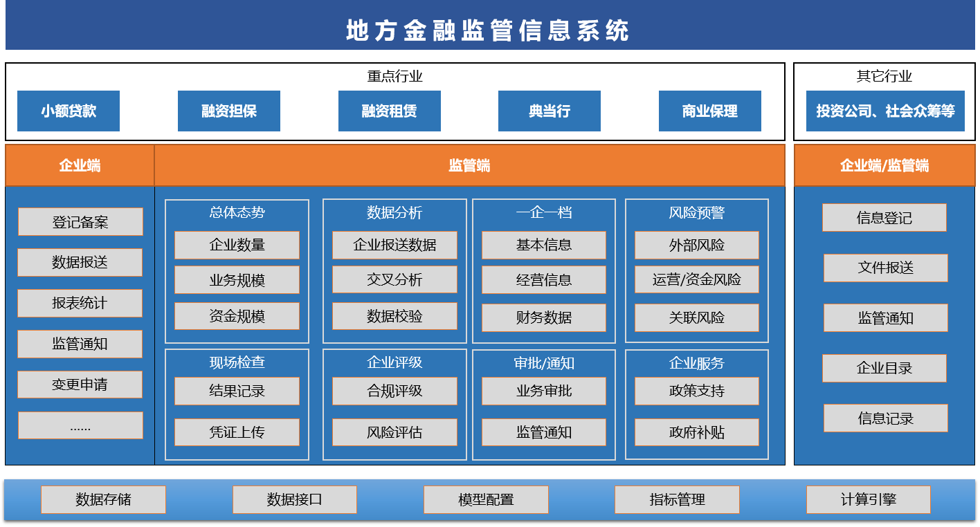Click 投资公司、社会众筹等 box

885,111
